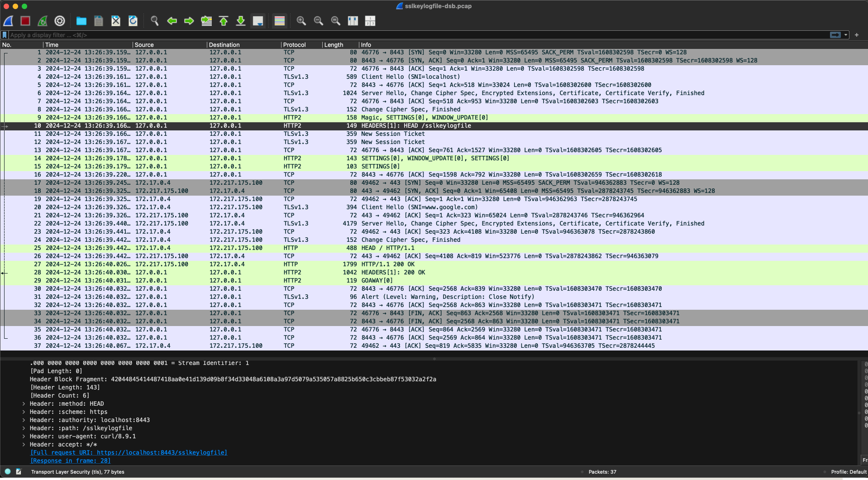Close this capture file icon
The height and width of the screenshot is (480, 868).
point(116,21)
